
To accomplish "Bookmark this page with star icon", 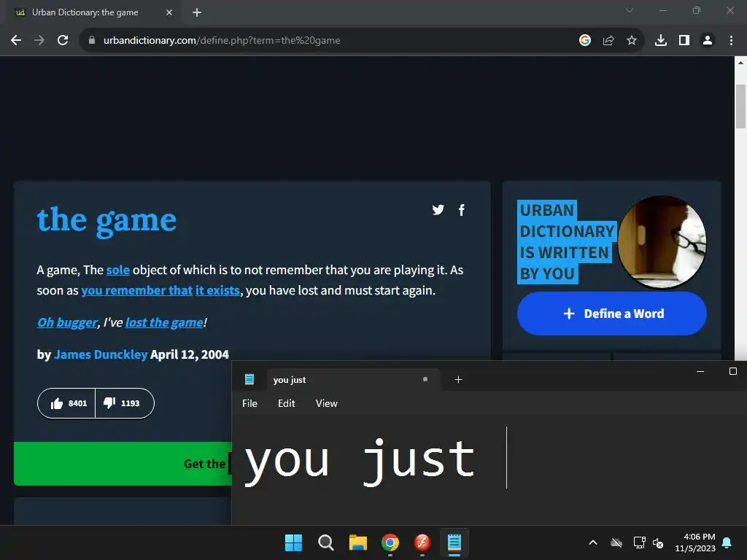I will point(632,41).
